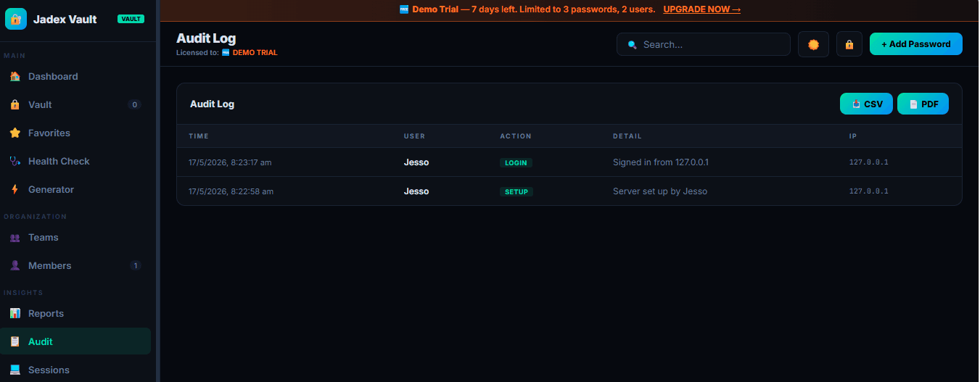
Task: Click the USER column header
Action: (414, 136)
